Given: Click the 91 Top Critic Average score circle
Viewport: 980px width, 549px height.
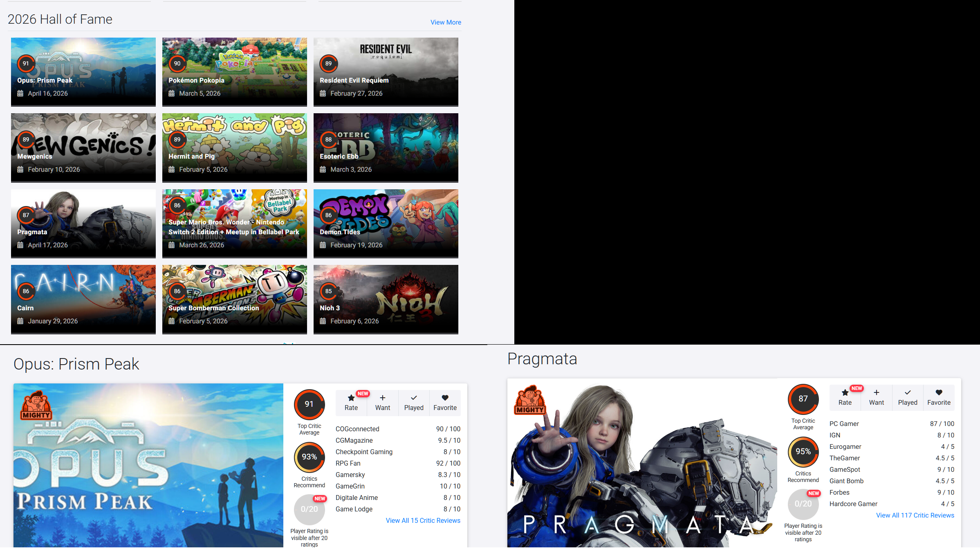Looking at the screenshot, I should (309, 404).
